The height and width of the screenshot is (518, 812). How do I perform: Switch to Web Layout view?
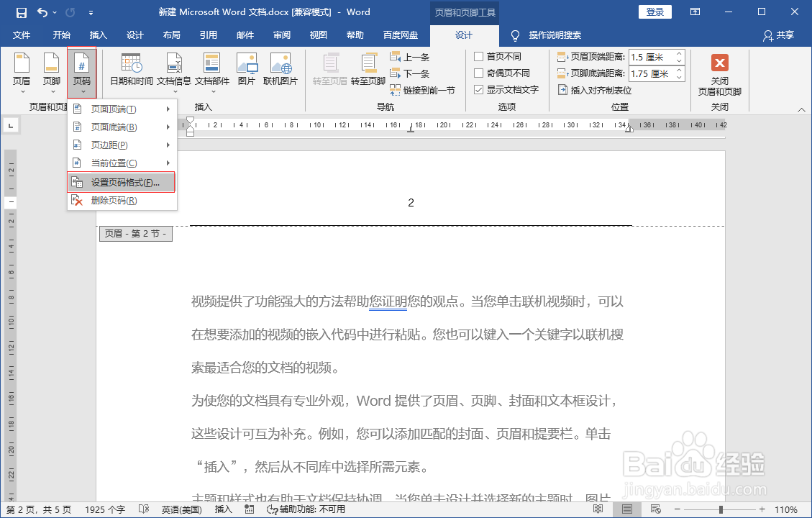coord(656,509)
